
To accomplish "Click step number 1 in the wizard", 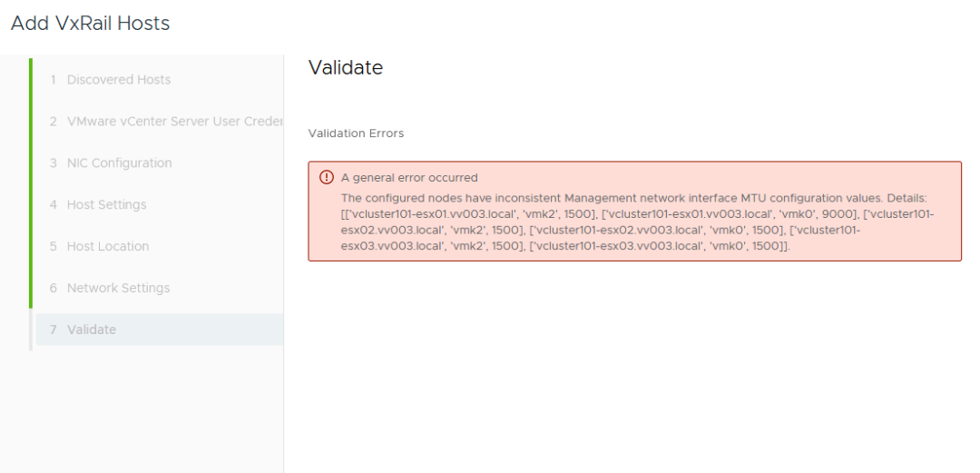I will (54, 80).
